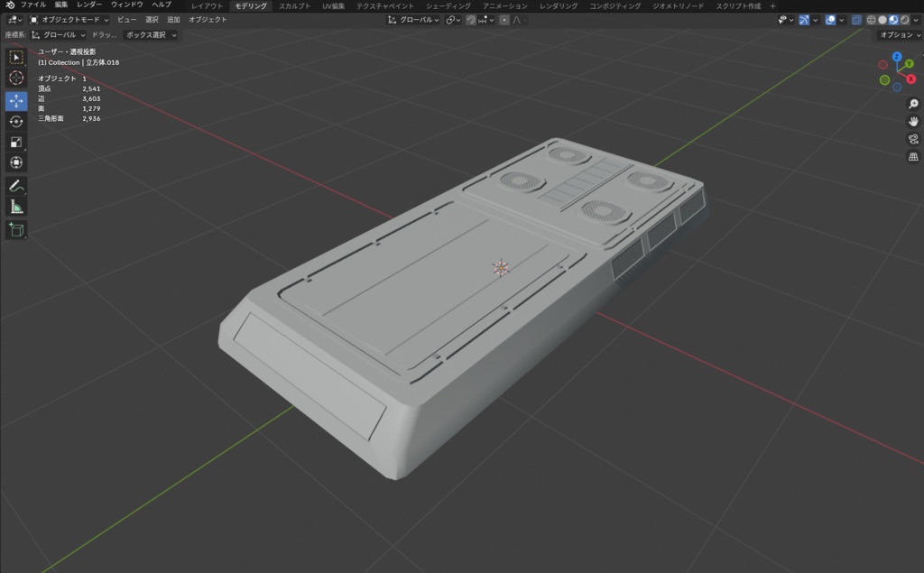The width and height of the screenshot is (924, 573).
Task: Select the Rotate tool
Action: (16, 122)
